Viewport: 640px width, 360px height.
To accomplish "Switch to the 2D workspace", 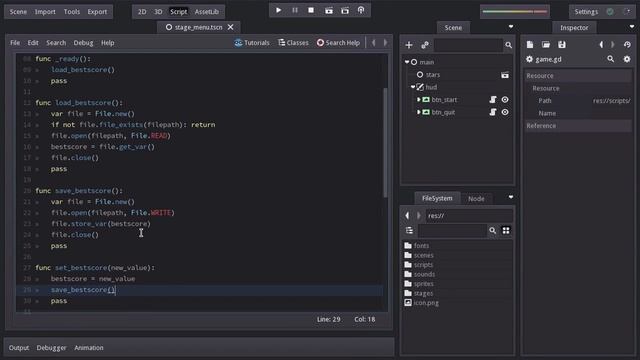I will tap(142, 12).
